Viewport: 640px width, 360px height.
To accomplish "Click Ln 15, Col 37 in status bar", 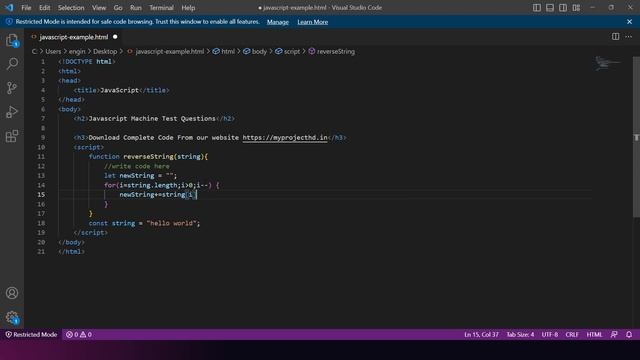I will pos(481,335).
